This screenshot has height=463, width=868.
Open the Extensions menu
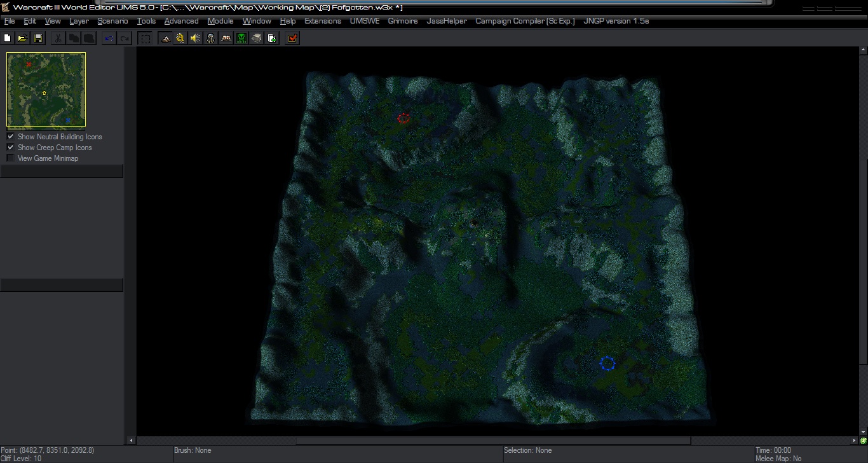(323, 21)
